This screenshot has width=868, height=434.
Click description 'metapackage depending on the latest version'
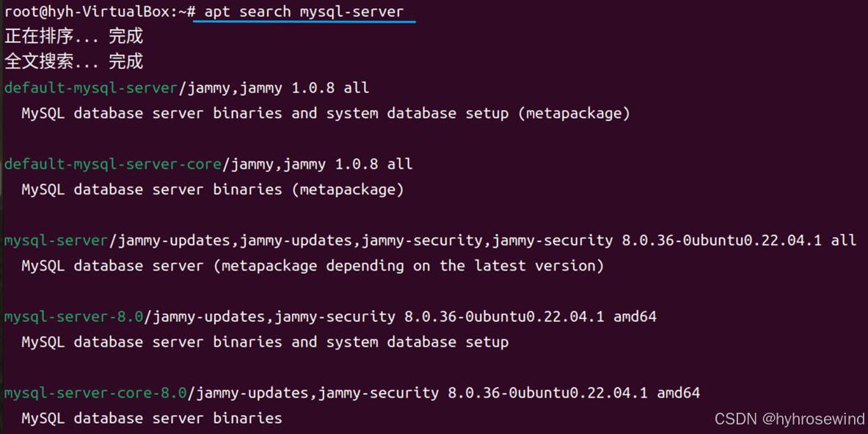point(408,266)
